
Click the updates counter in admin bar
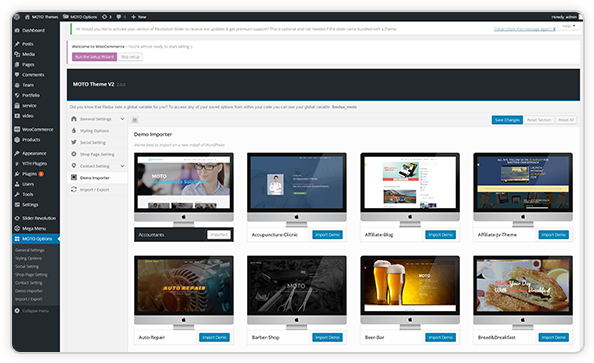click(106, 17)
